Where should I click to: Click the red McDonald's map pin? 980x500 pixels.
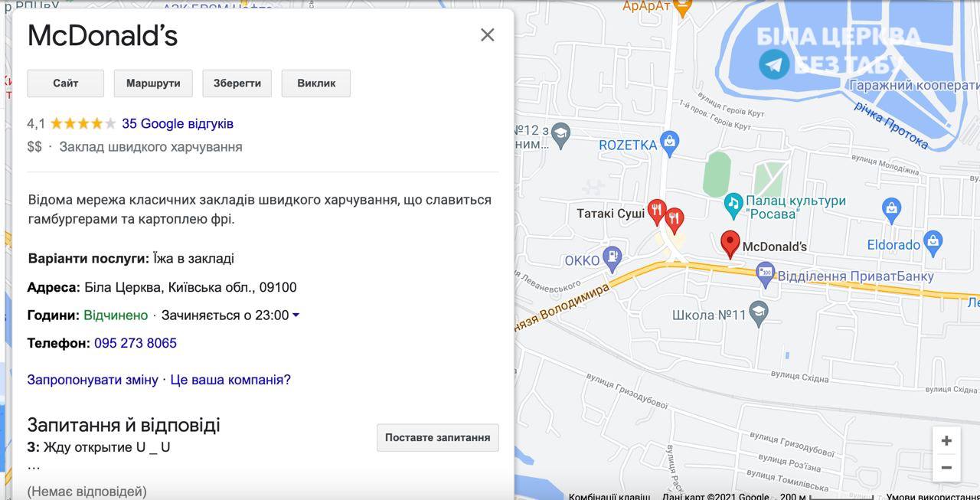tap(730, 243)
